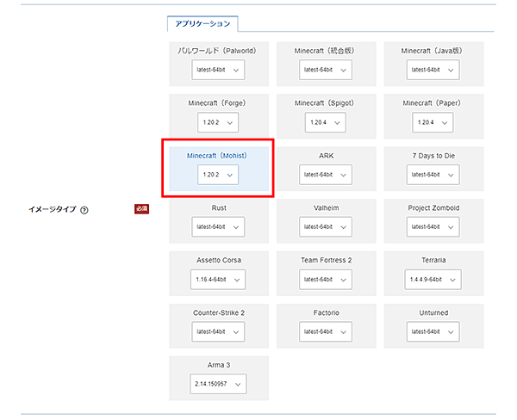Image resolution: width=517 pixels, height=420 pixels.
Task: Open the Arma 3 2.14.150957 dropdown
Action: tap(218, 384)
